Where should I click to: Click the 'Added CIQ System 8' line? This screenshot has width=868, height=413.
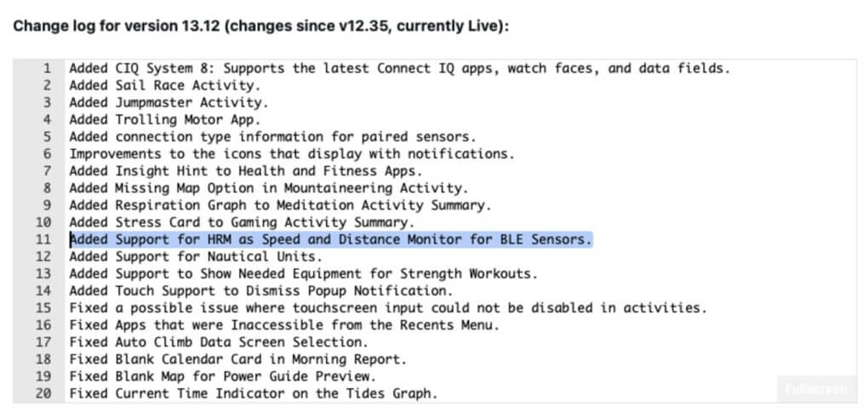[399, 68]
